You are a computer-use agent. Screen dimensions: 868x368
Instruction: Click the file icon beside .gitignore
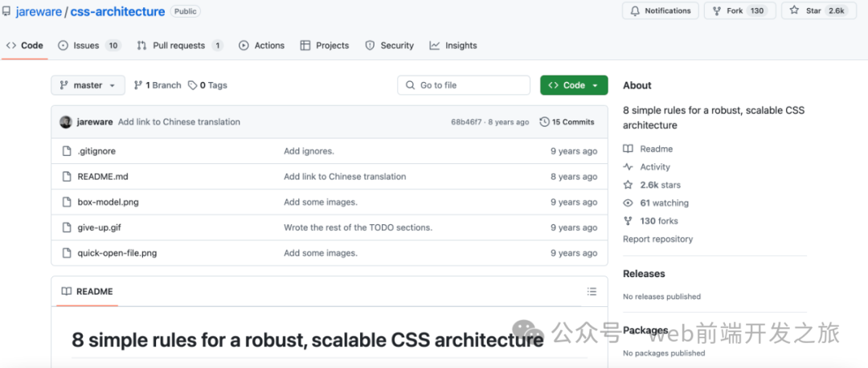[67, 151]
